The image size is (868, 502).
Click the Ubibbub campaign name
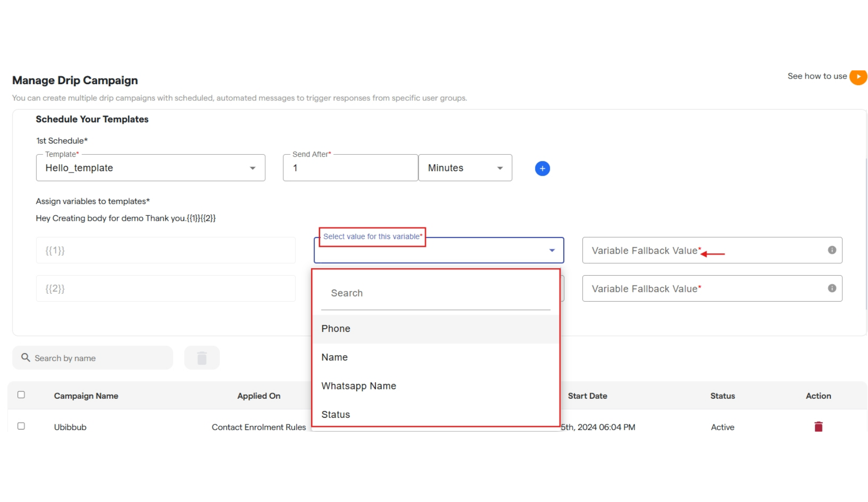pyautogui.click(x=70, y=427)
